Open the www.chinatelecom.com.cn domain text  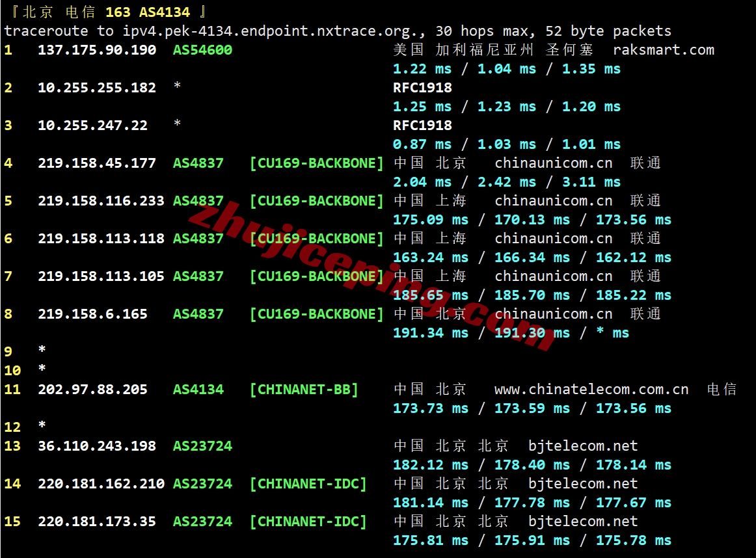[591, 390]
